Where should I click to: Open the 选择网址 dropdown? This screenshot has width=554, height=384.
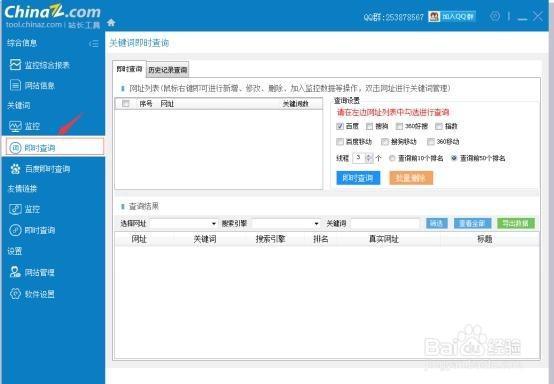click(x=183, y=224)
